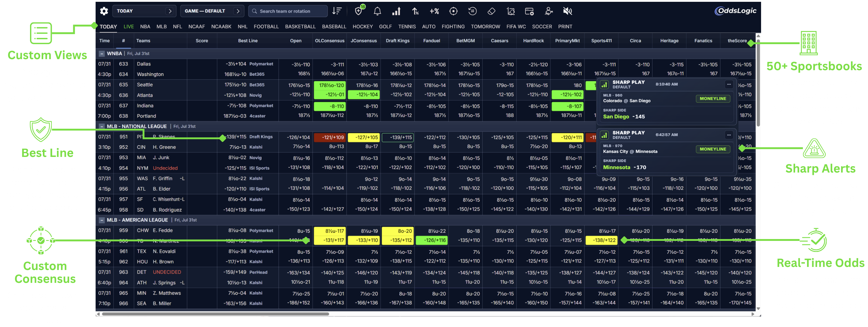This screenshot has width=868, height=327.
Task: Click MONEYLINE button on Colorado @ San Diego alert
Action: click(713, 99)
